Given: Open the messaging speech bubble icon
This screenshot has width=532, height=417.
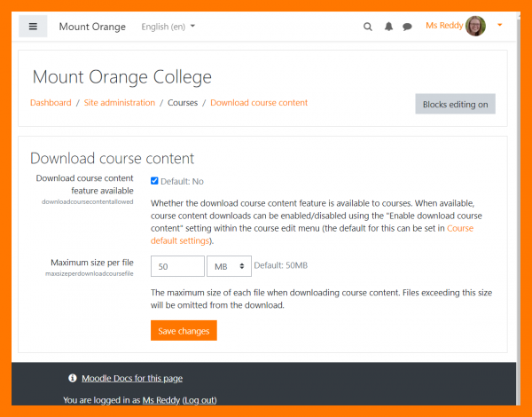Looking at the screenshot, I should (407, 27).
